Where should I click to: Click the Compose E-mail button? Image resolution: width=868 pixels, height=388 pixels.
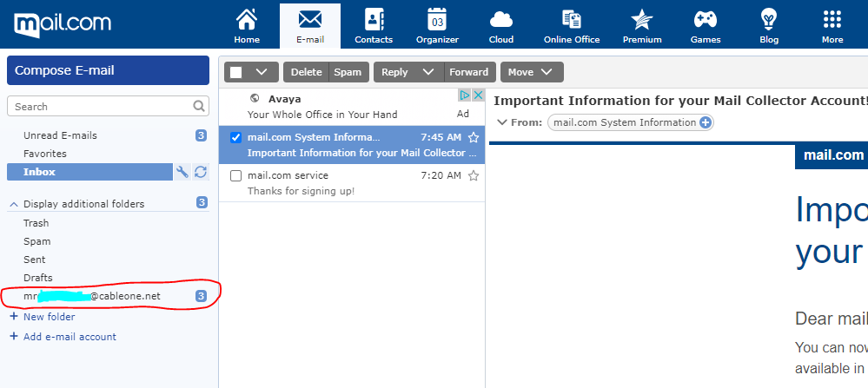pos(108,70)
